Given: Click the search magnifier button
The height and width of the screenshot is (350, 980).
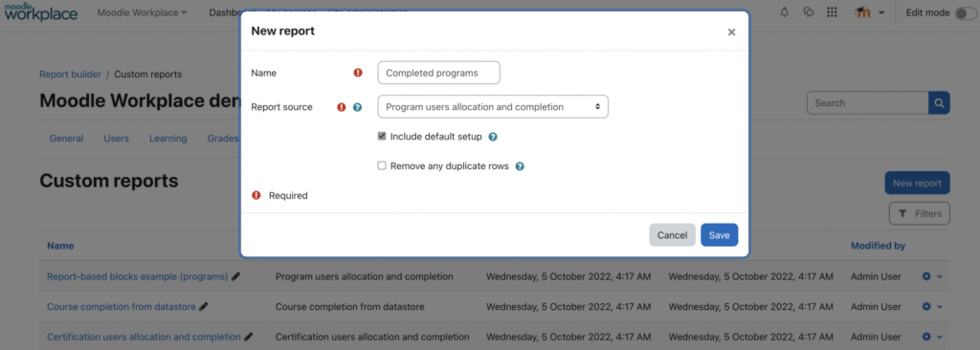Looking at the screenshot, I should (939, 103).
